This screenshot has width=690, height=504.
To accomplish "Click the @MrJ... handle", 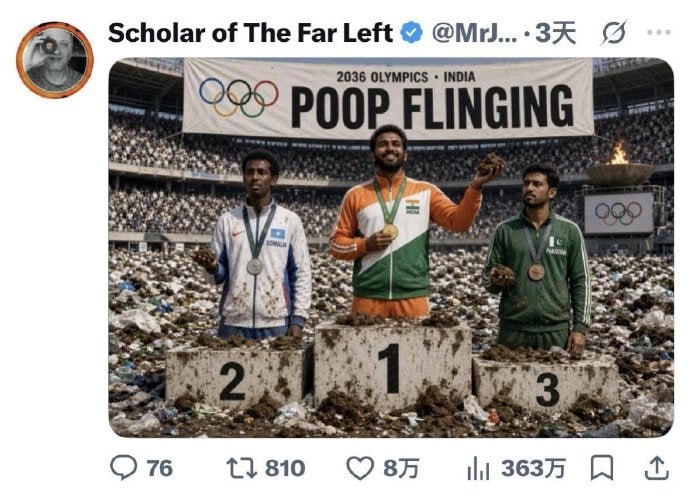I will (474, 33).
